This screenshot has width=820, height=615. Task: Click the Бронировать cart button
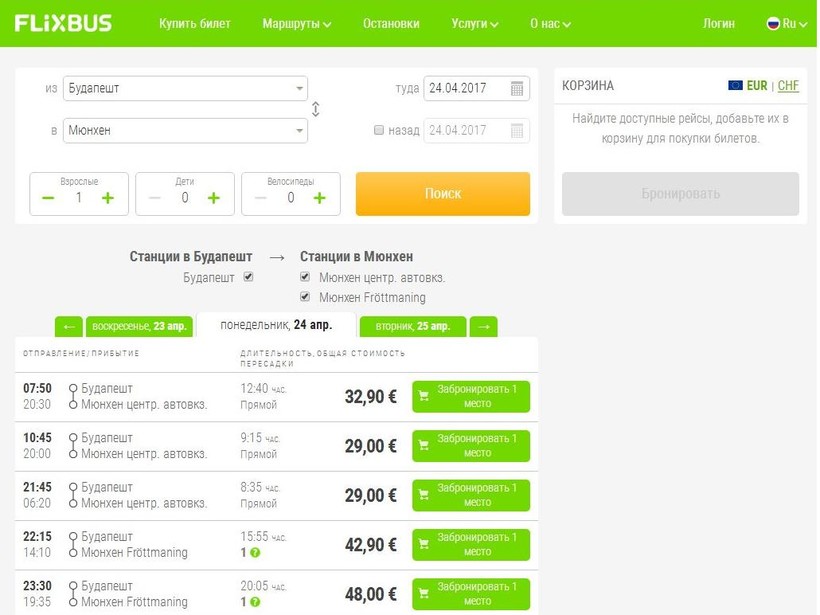[680, 193]
